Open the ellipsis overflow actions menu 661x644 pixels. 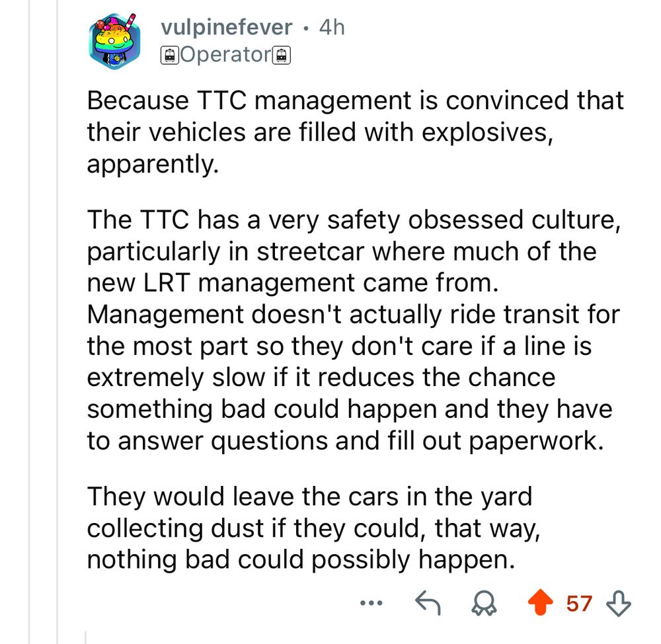point(371,602)
